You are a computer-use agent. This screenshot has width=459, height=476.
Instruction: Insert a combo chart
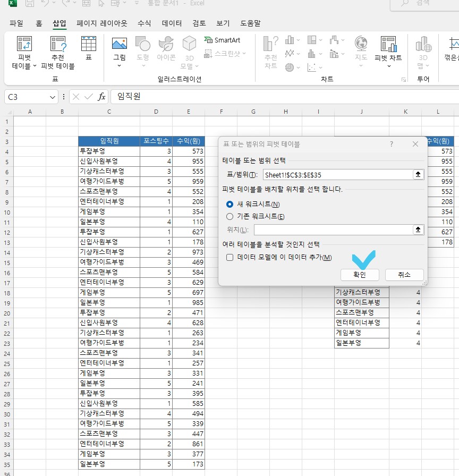[x=334, y=54]
